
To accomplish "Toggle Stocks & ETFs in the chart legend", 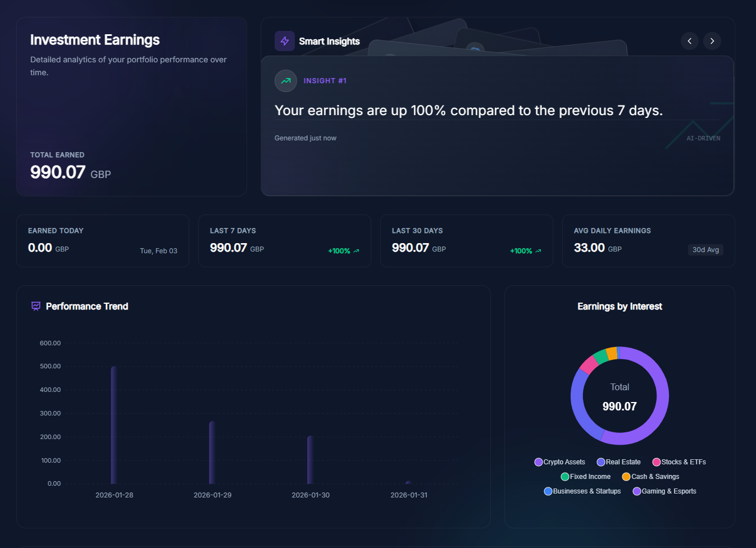I will [x=656, y=462].
